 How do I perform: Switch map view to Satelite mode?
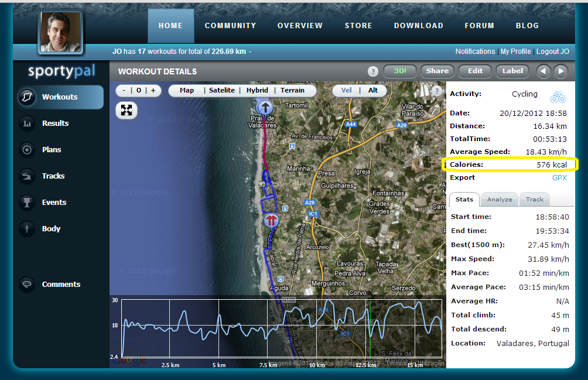(x=221, y=90)
